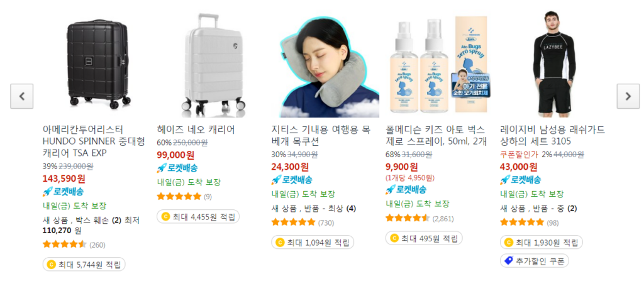The height and width of the screenshot is (286, 644).
Task: Click the 143,590원 sale price
Action: 64,179
